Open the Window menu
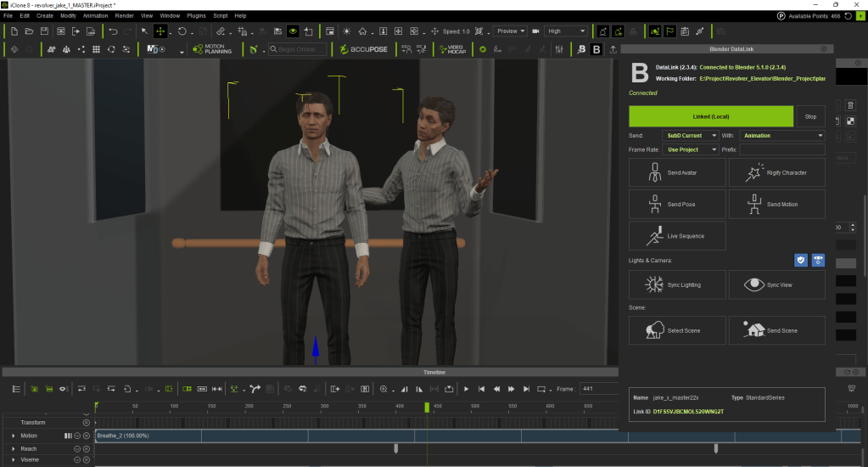The height and width of the screenshot is (467, 868). pyautogui.click(x=170, y=16)
